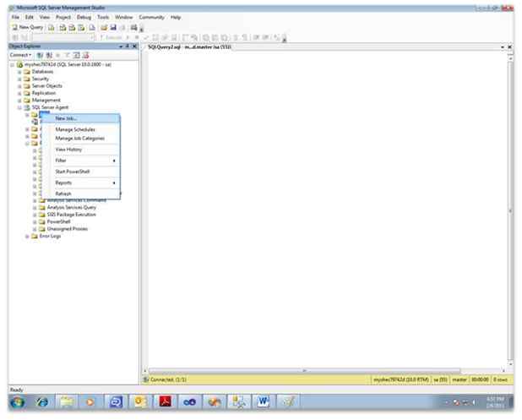Image resolution: width=522 pixels, height=420 pixels.
Task: Open the Filter submenu in context menu
Action: coord(80,161)
